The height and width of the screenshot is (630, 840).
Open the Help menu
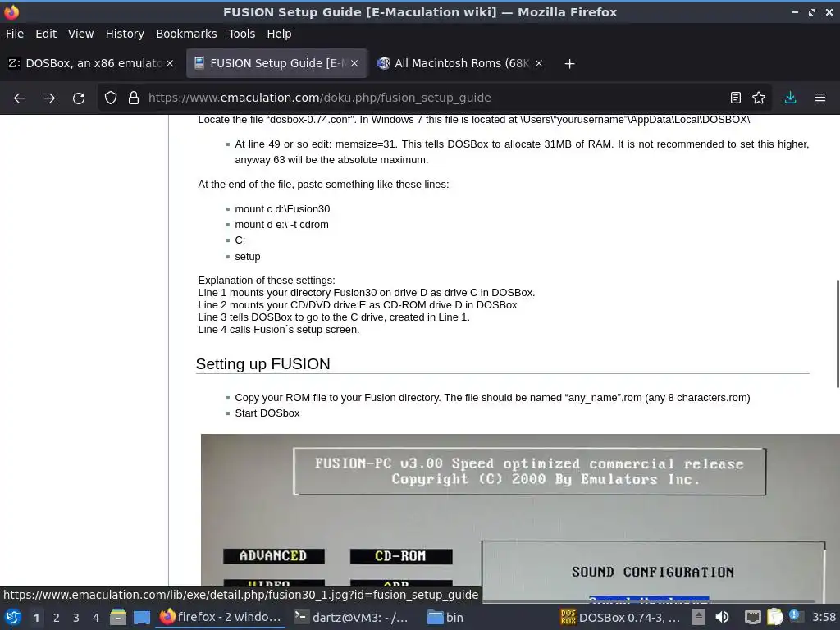pyautogui.click(x=279, y=34)
